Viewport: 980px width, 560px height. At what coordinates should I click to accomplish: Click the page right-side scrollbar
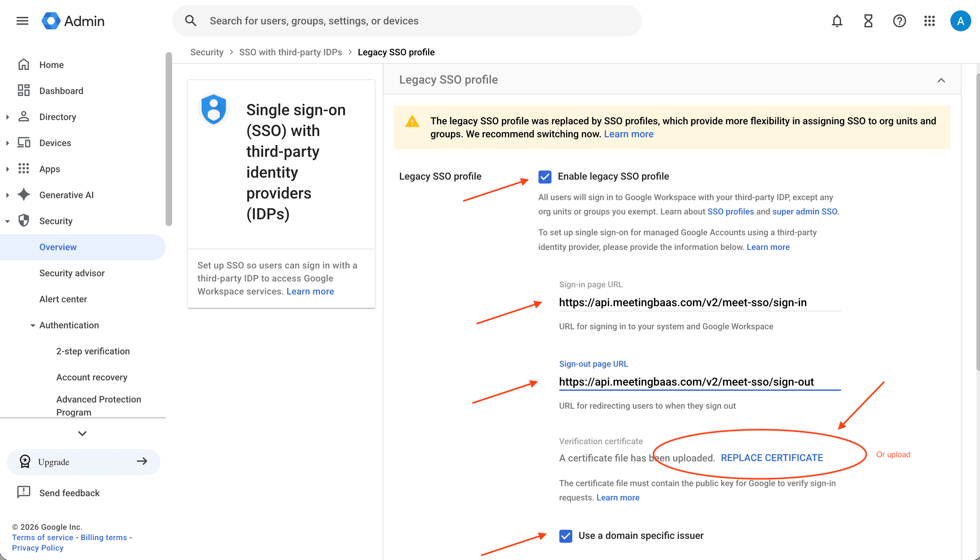[977, 221]
